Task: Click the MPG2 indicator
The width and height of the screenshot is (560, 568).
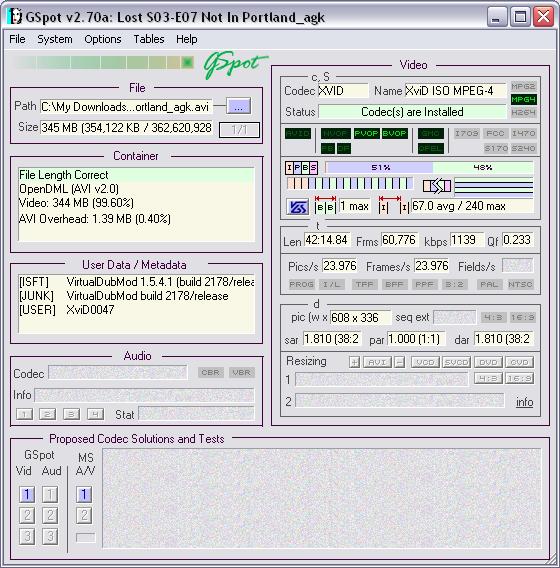Action: (x=523, y=86)
